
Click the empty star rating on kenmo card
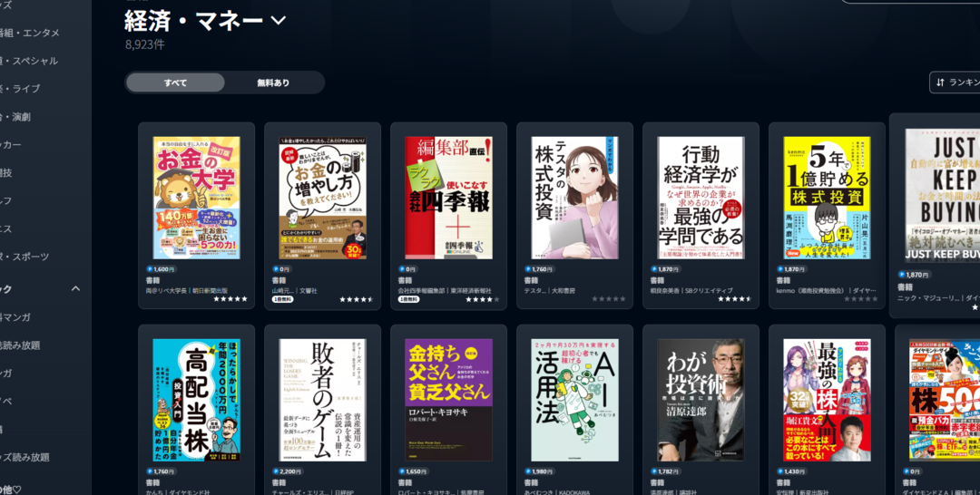click(861, 299)
